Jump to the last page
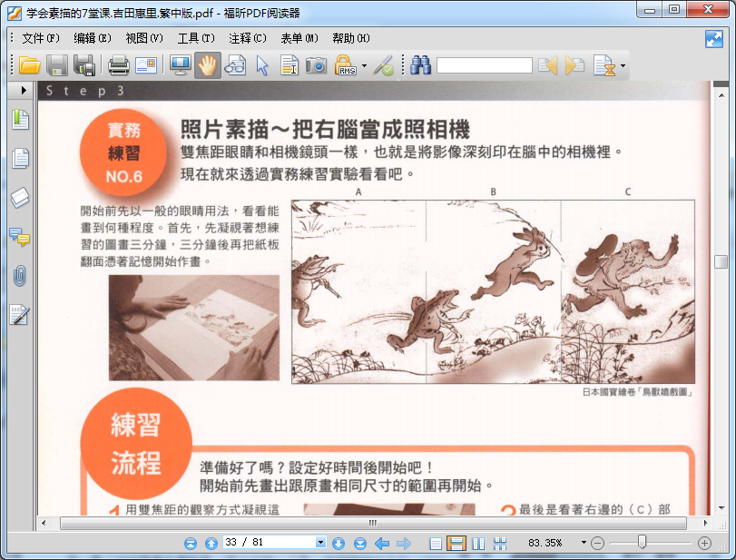The width and height of the screenshot is (736, 560). click(x=360, y=544)
